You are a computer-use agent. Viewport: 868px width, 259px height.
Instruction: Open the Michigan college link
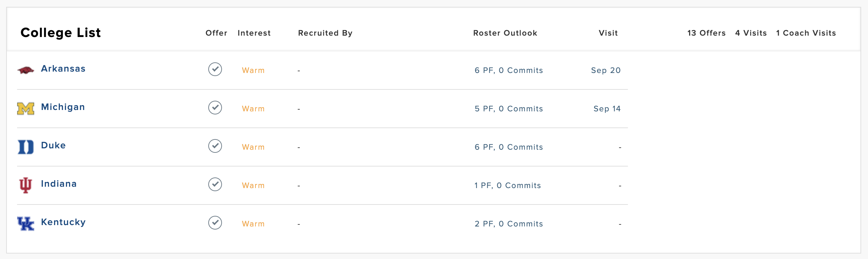63,107
